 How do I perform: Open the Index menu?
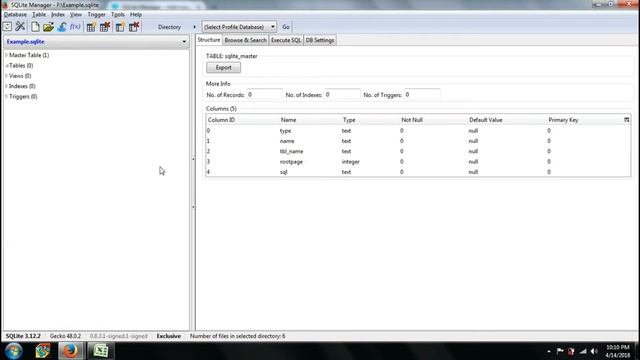[x=58, y=14]
